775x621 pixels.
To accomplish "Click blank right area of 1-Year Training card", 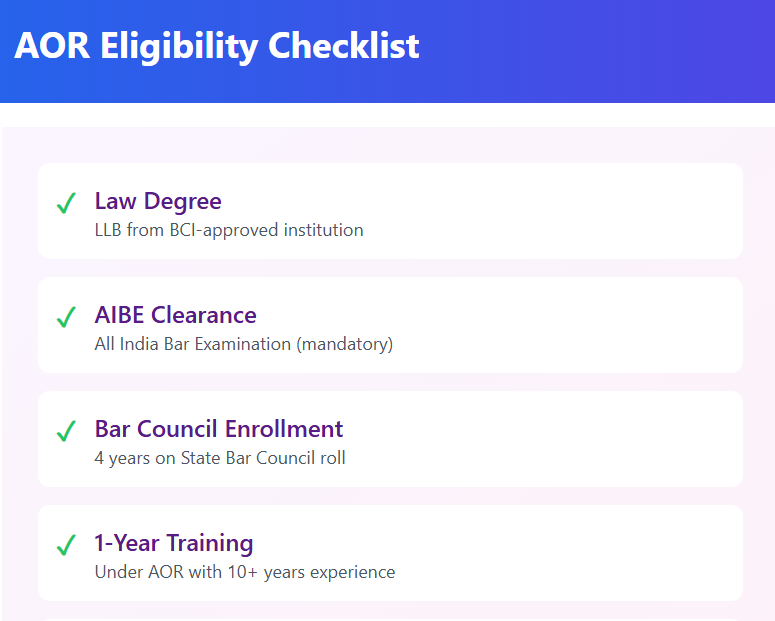I will 600,553.
